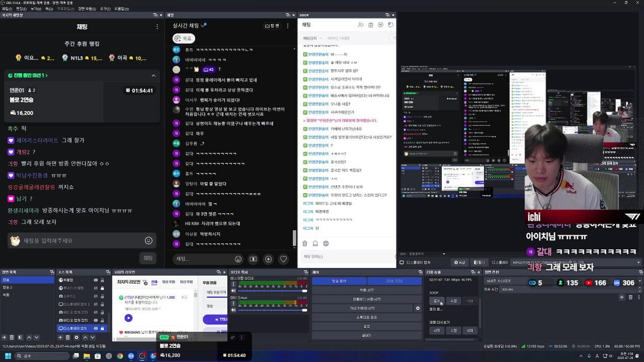644x362 pixels.
Task: Open scene filters icon in scene list
Action: (x=20, y=337)
